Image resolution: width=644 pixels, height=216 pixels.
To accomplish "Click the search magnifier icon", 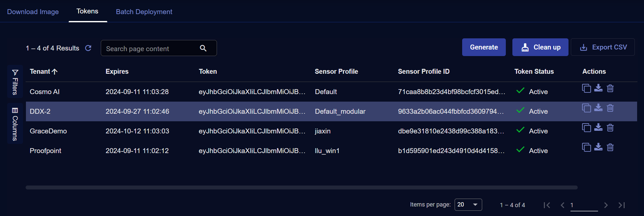I will tap(203, 48).
